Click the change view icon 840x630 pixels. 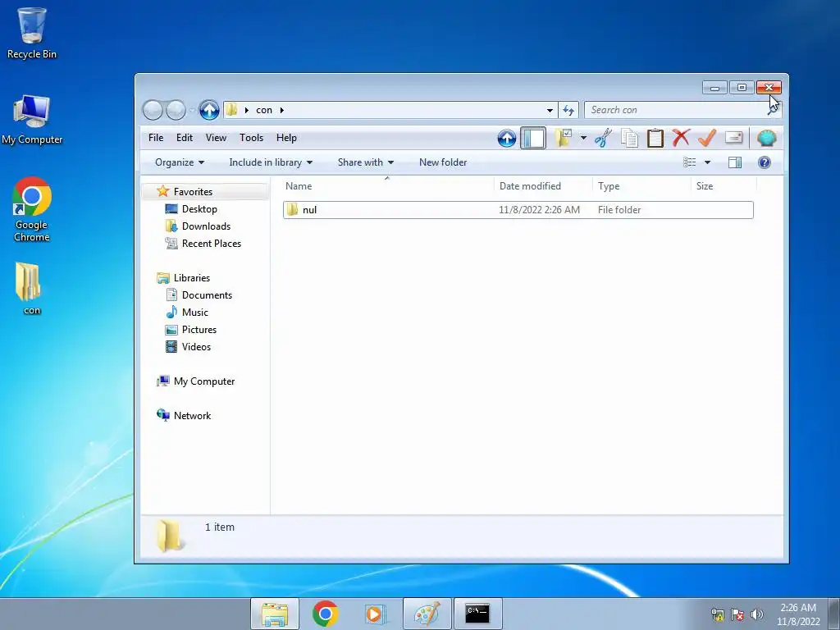[689, 162]
